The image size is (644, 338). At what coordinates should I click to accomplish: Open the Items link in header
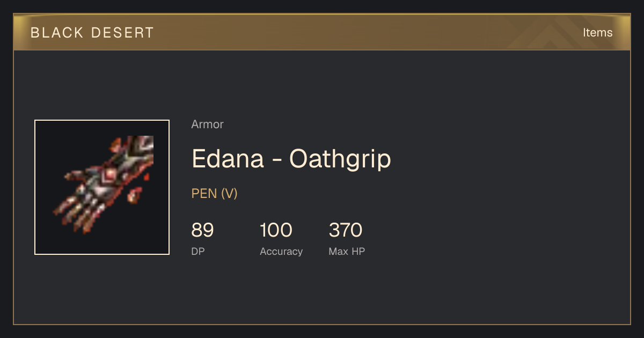pyautogui.click(x=597, y=33)
